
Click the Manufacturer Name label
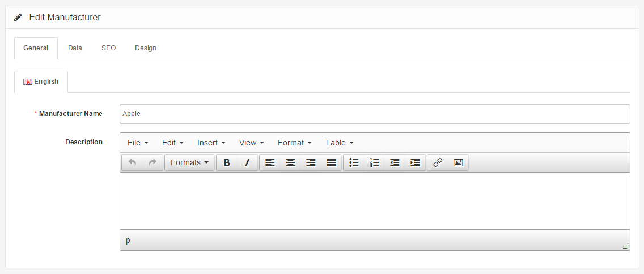pos(71,114)
